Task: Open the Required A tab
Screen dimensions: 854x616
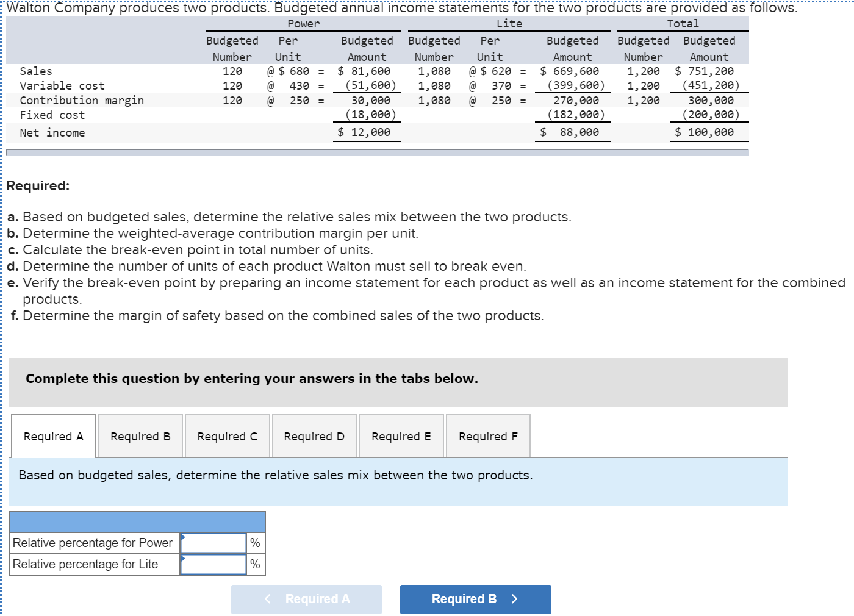Action: (54, 436)
